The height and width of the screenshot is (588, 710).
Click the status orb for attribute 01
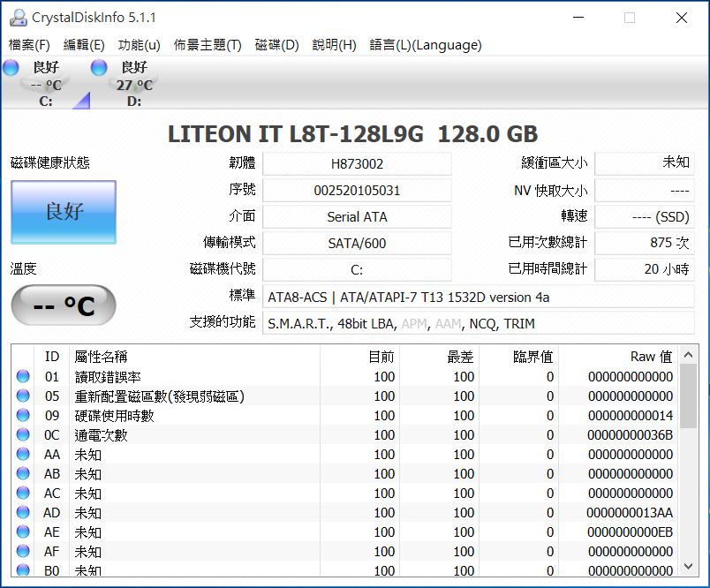tap(23, 376)
